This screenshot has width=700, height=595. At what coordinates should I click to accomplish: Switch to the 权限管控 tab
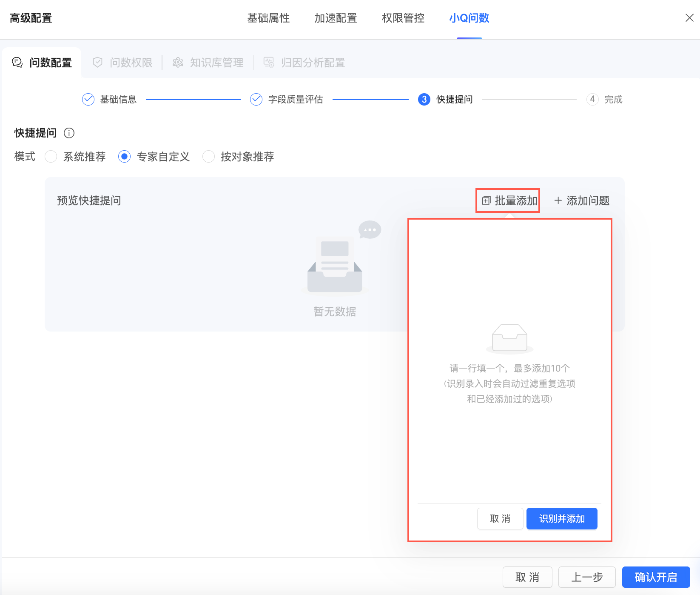point(403,18)
